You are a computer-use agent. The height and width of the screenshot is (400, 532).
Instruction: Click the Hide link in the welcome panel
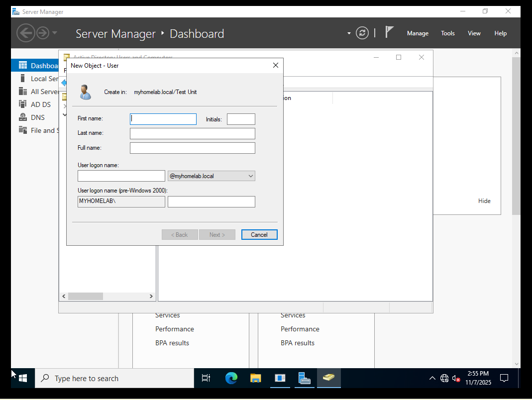click(x=484, y=201)
